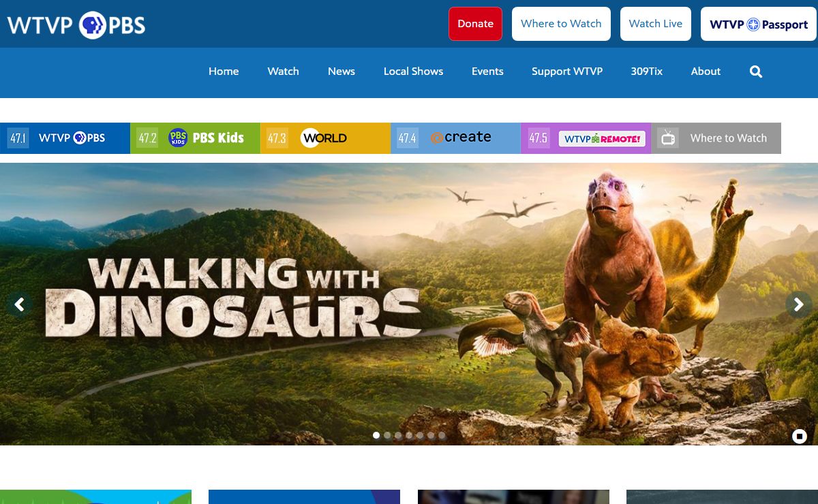Screen dimensions: 818x504
Task: Select the first carousel dot indicator
Action: coord(376,435)
